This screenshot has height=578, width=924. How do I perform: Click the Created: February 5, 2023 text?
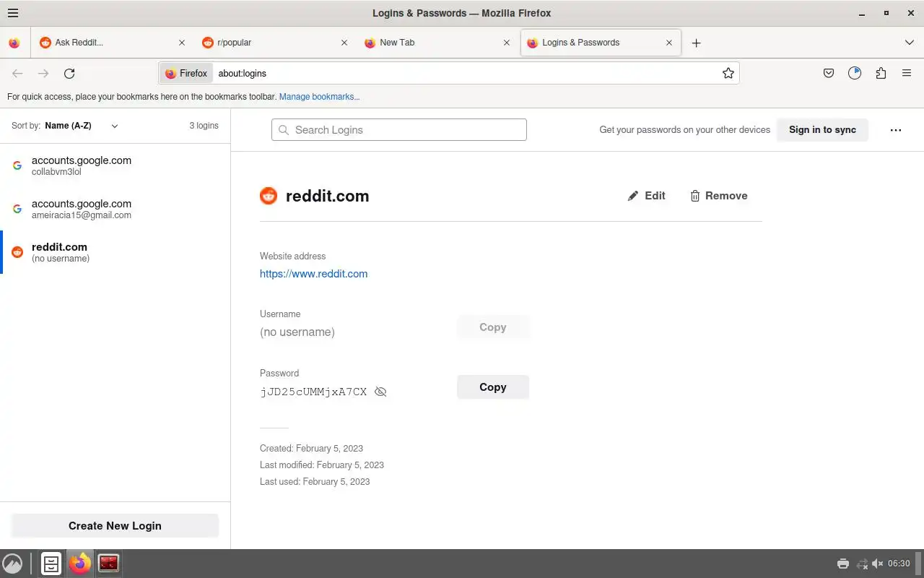click(311, 449)
